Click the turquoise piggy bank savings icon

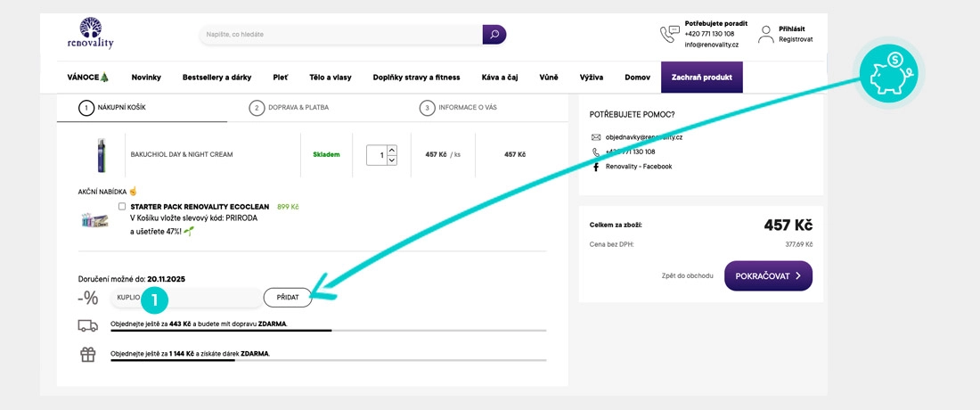(x=891, y=73)
